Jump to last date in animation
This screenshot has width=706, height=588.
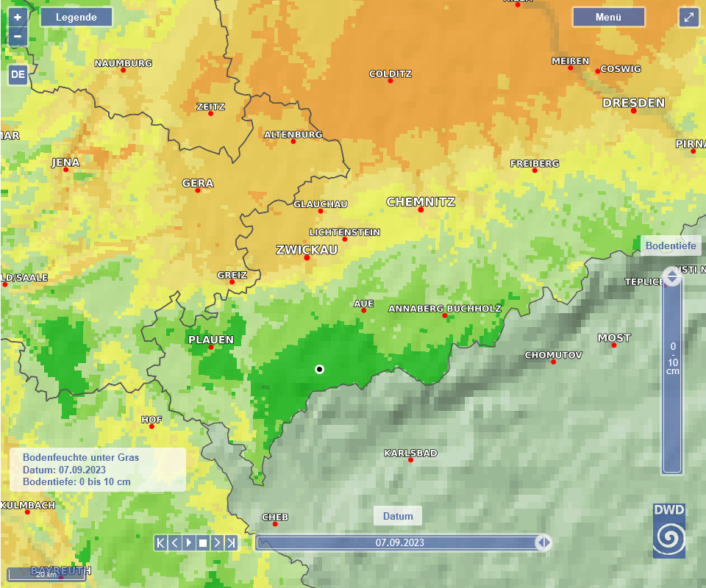point(231,543)
